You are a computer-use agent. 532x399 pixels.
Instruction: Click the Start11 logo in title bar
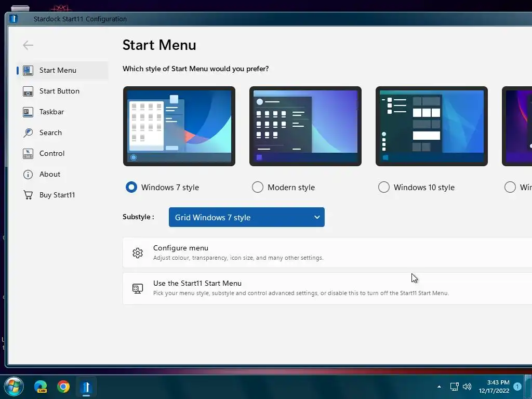pyautogui.click(x=14, y=19)
